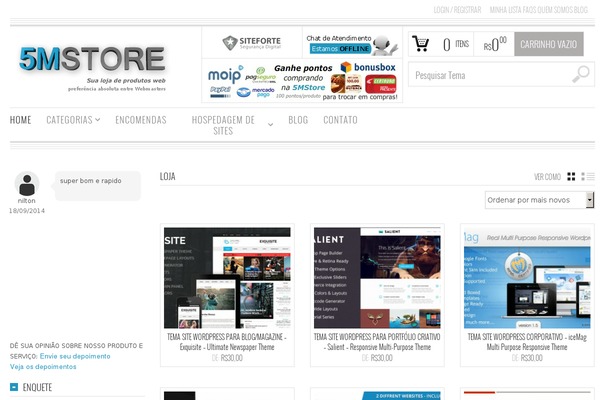Click the R$0,00 cart total
This screenshot has width=600, height=400.
click(494, 44)
